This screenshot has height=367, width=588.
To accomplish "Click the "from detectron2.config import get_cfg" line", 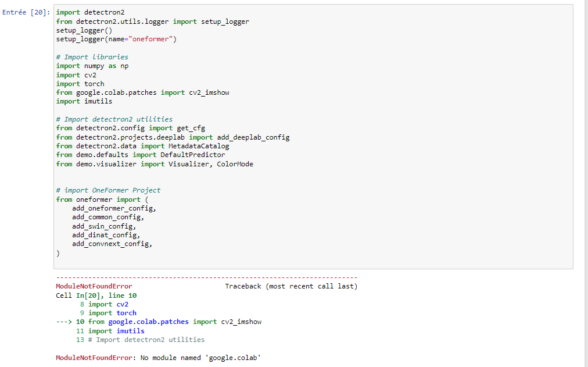I will [131, 128].
